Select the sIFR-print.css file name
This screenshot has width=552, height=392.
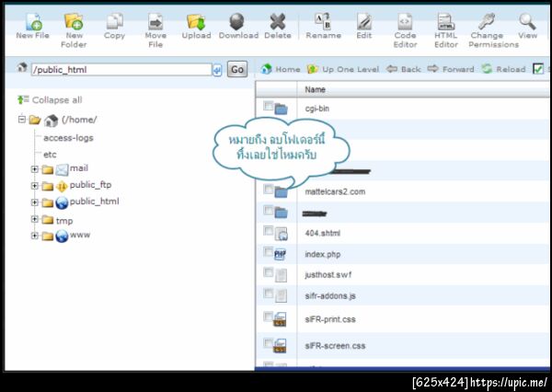pos(330,319)
